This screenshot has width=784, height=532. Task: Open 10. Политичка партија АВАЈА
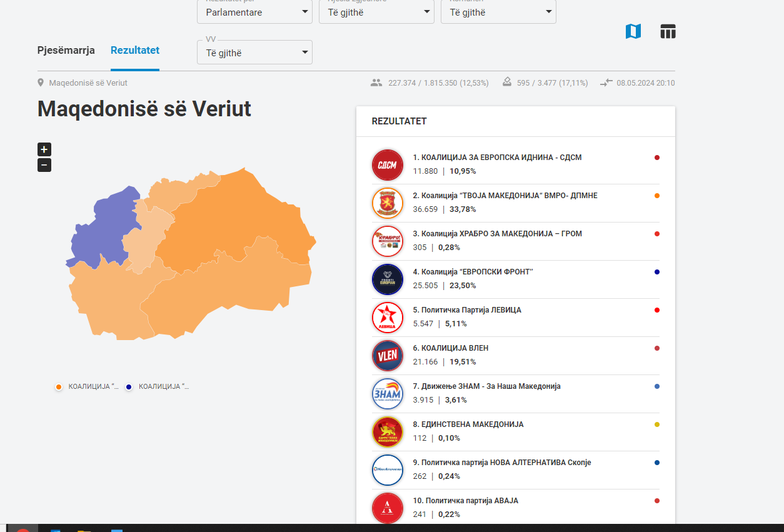466,501
